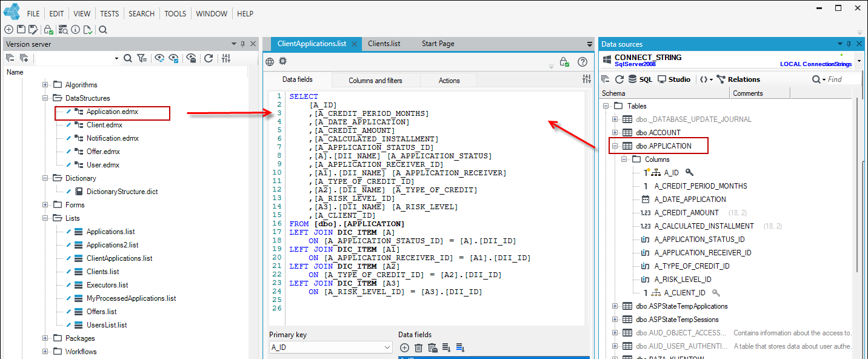Image resolution: width=868 pixels, height=359 pixels.
Task: Open the help question mark icon
Action: (x=583, y=61)
